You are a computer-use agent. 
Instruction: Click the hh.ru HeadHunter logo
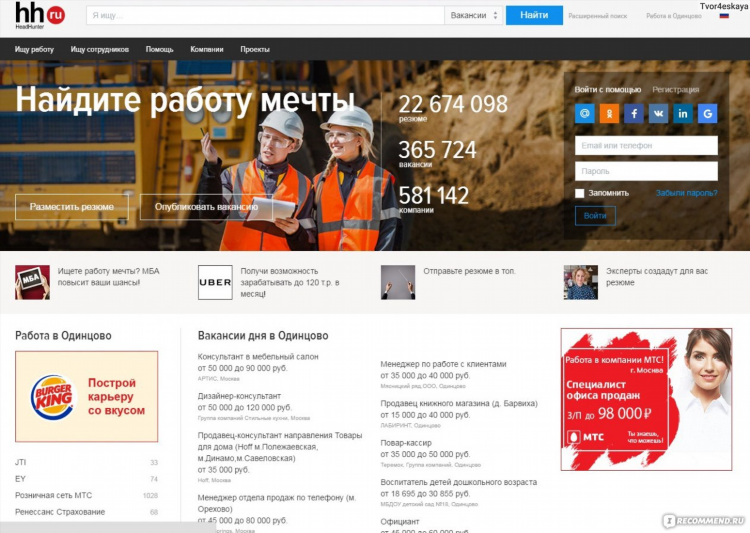click(x=40, y=15)
